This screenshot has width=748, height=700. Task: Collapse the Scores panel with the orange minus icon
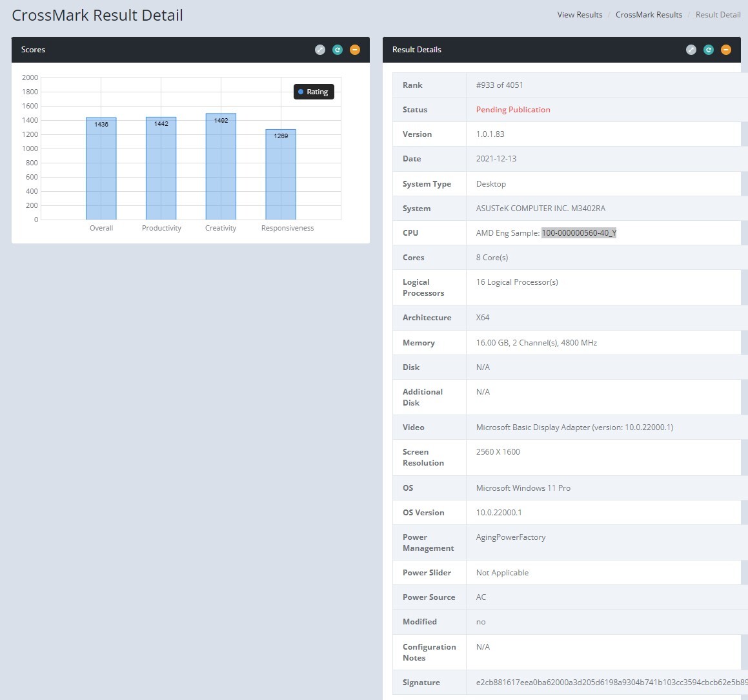click(x=355, y=50)
